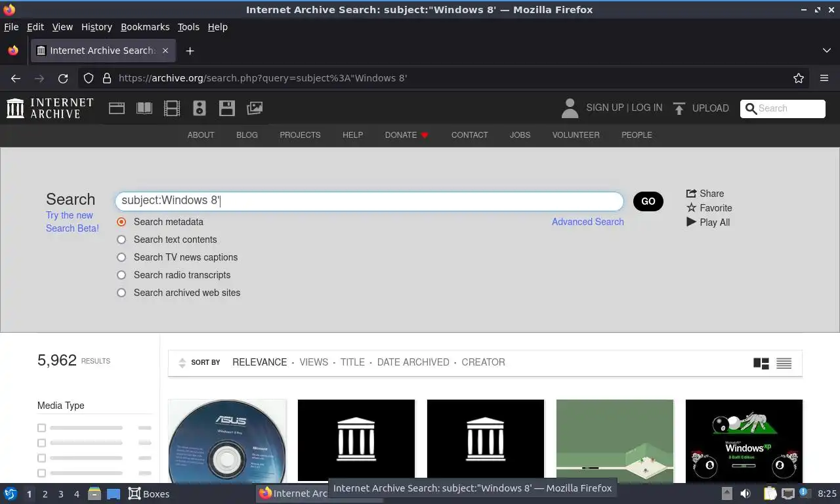
Task: Open the SIGN UP link
Action: pyautogui.click(x=605, y=108)
